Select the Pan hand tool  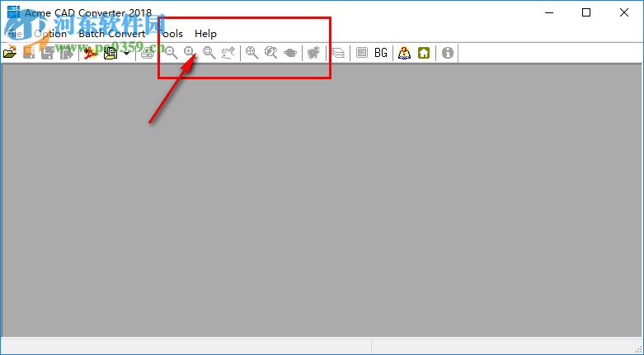click(228, 53)
